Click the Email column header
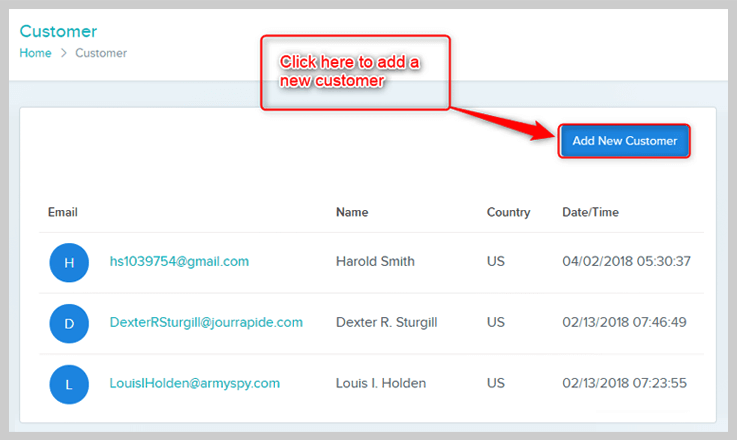The image size is (737, 440). (63, 212)
